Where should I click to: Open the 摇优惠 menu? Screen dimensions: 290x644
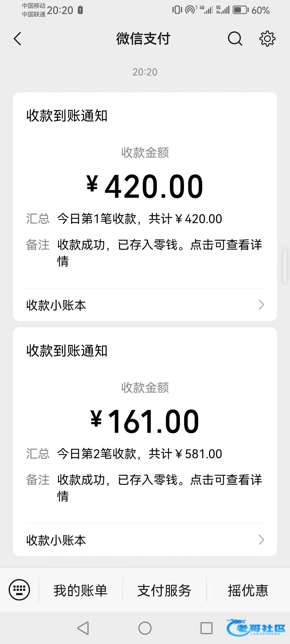(248, 590)
